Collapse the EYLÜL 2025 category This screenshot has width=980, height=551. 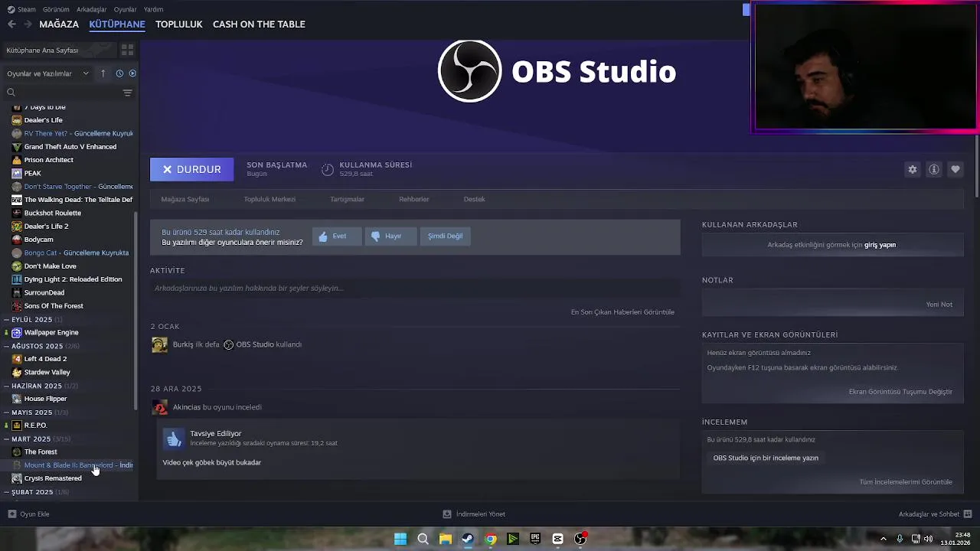(x=6, y=320)
